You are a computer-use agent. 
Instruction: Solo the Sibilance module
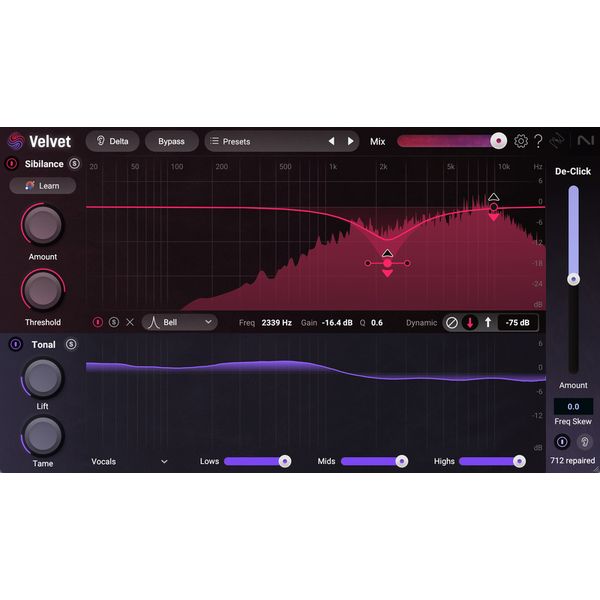[x=74, y=163]
